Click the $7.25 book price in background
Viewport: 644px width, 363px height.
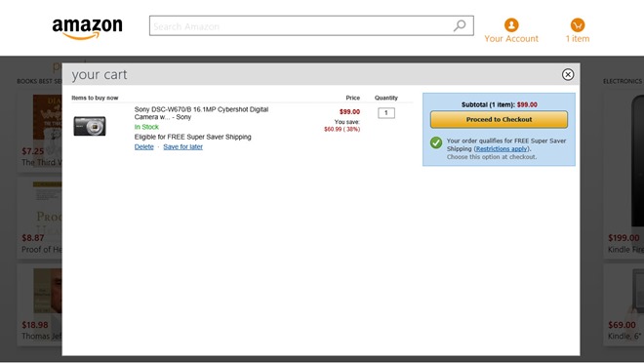(x=33, y=151)
